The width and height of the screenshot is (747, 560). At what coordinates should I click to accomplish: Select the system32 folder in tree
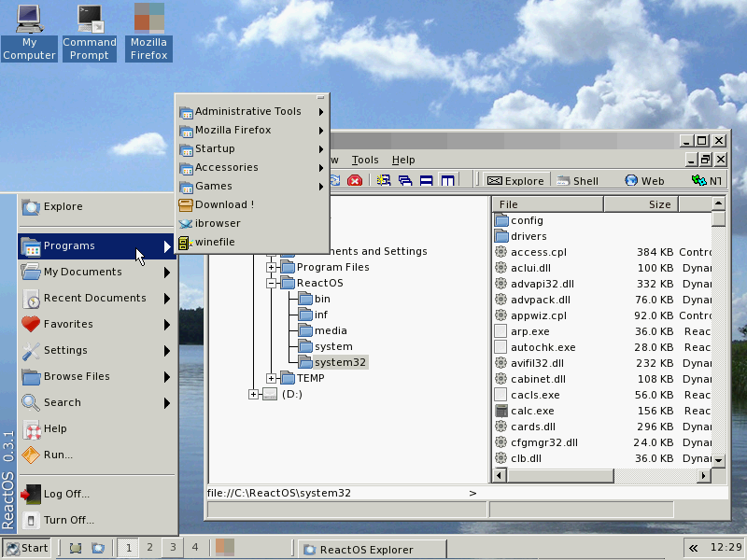[x=332, y=362]
